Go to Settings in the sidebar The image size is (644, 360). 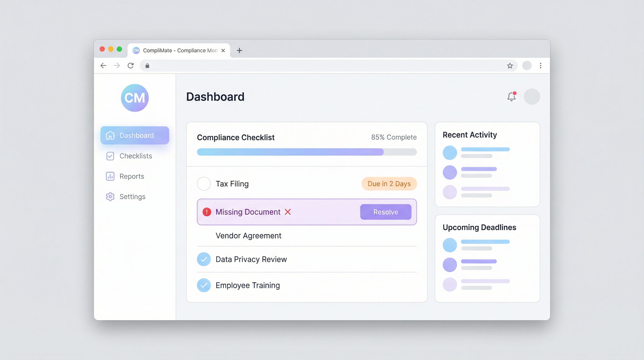point(132,196)
